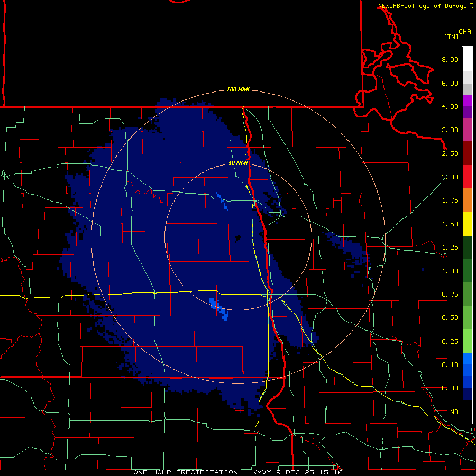476x476 pixels.
Task: Click the 1.00 legend value
Action: [x=450, y=271]
